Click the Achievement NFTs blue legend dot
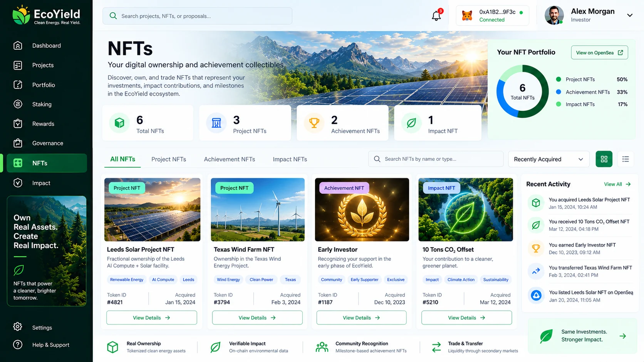 [558, 92]
